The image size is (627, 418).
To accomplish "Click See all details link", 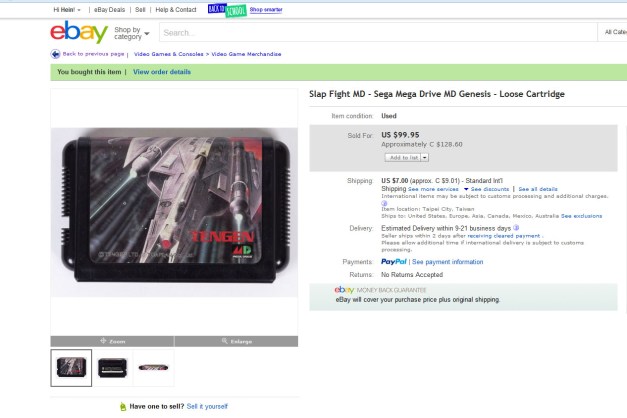I will point(538,189).
